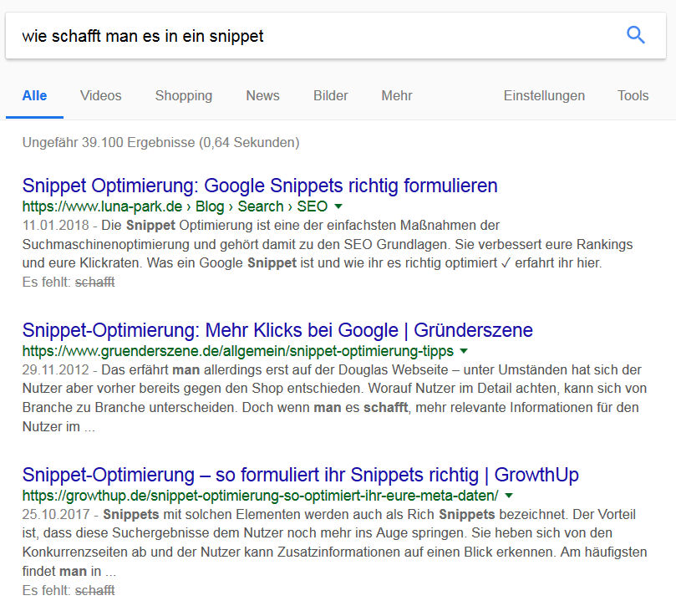Switch to the News tab

[x=262, y=95]
